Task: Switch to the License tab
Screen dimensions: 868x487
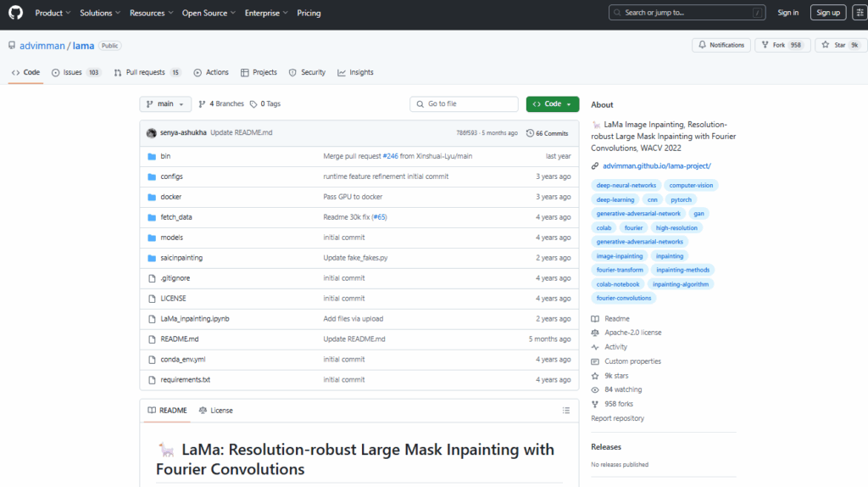Action: (216, 411)
